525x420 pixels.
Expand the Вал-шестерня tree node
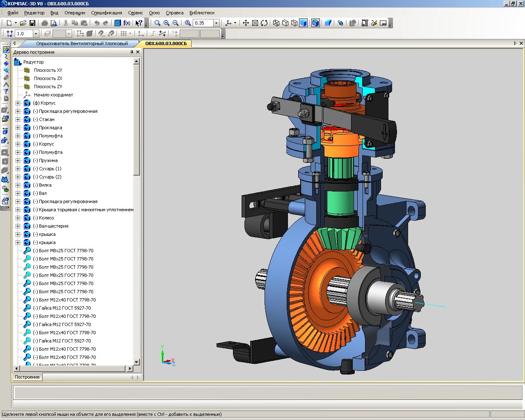pos(18,226)
